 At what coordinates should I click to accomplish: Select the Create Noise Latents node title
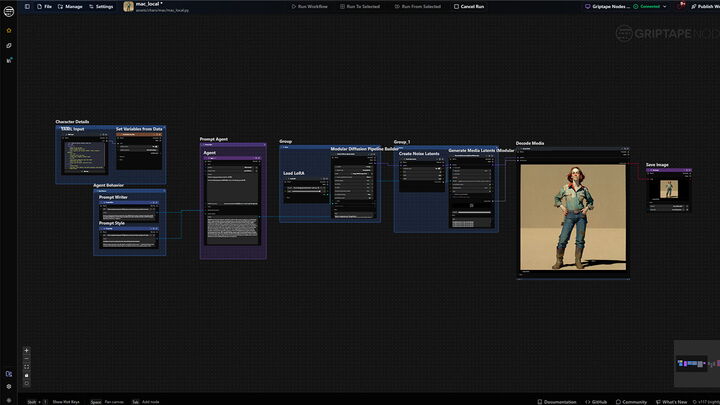click(419, 153)
